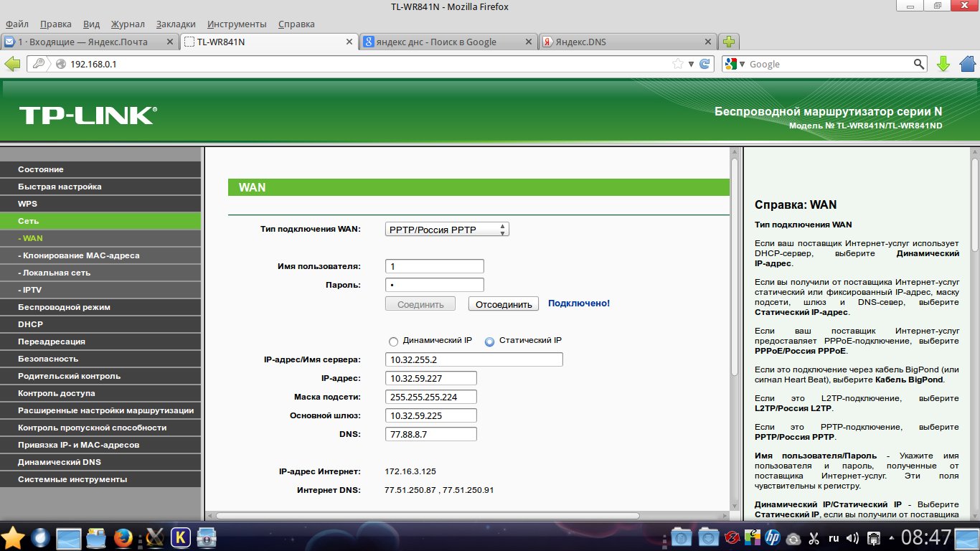Close the TL-WR841N tab
This screenshot has width=980, height=551.
click(349, 42)
